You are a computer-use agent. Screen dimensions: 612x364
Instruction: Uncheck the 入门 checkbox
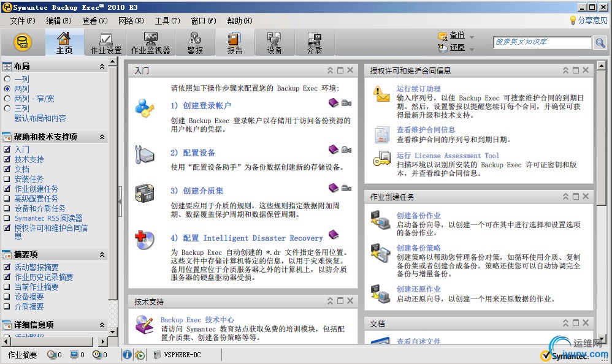tap(7, 150)
